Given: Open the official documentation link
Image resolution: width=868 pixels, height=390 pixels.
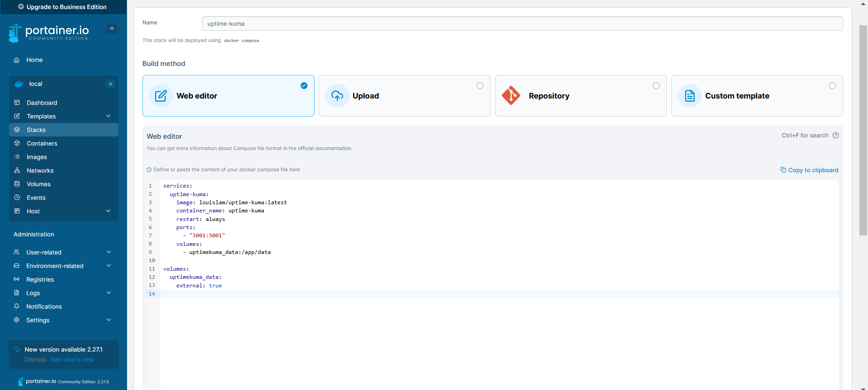Looking at the screenshot, I should coord(324,148).
